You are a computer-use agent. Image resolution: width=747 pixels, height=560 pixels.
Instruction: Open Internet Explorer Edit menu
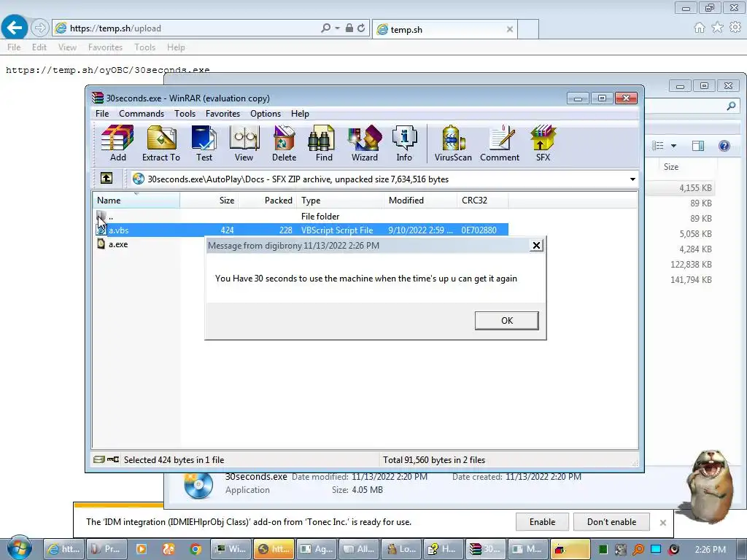39,47
